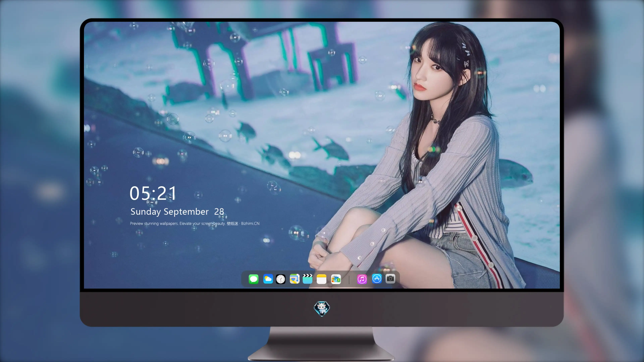The height and width of the screenshot is (362, 644).
Task: Open the colorful photo collage app icon
Action: [x=336, y=279]
